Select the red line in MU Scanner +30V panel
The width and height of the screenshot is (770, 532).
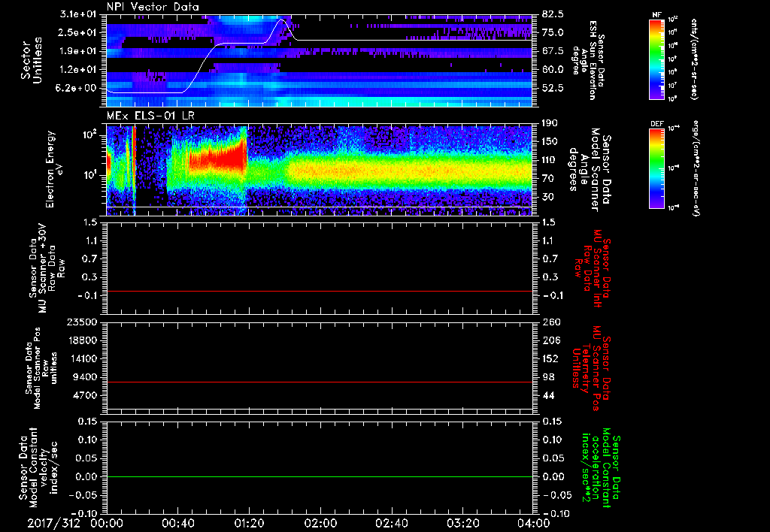pyautogui.click(x=319, y=291)
